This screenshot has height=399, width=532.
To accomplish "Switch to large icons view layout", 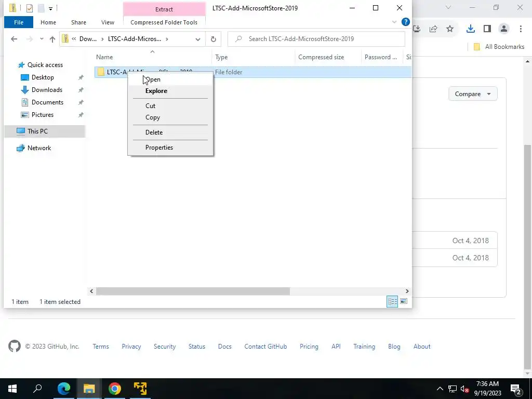I will (x=404, y=301).
